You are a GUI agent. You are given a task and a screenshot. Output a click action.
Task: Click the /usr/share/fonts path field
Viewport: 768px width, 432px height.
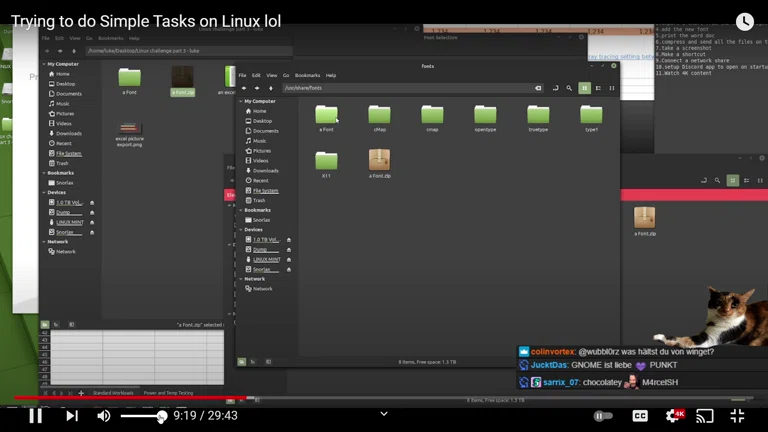400,88
